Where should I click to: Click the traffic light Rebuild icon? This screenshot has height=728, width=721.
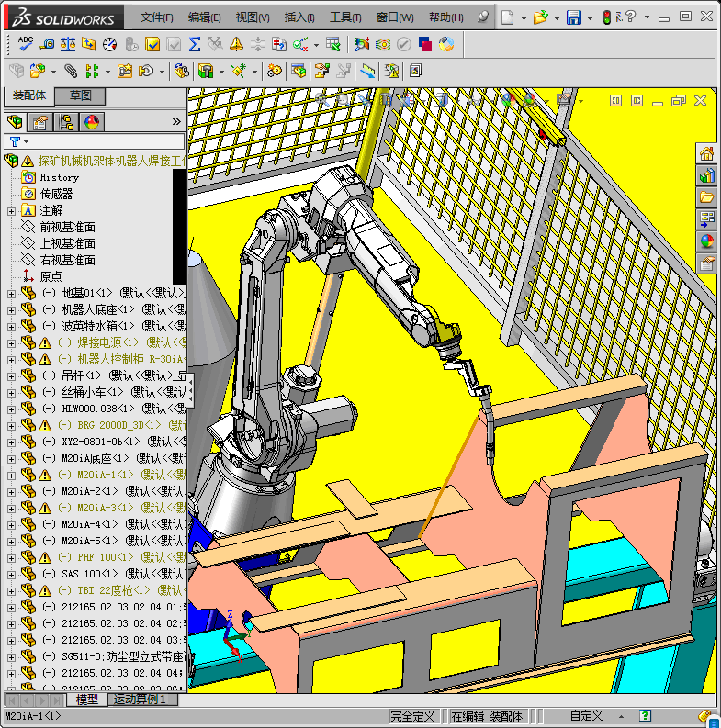tap(606, 17)
